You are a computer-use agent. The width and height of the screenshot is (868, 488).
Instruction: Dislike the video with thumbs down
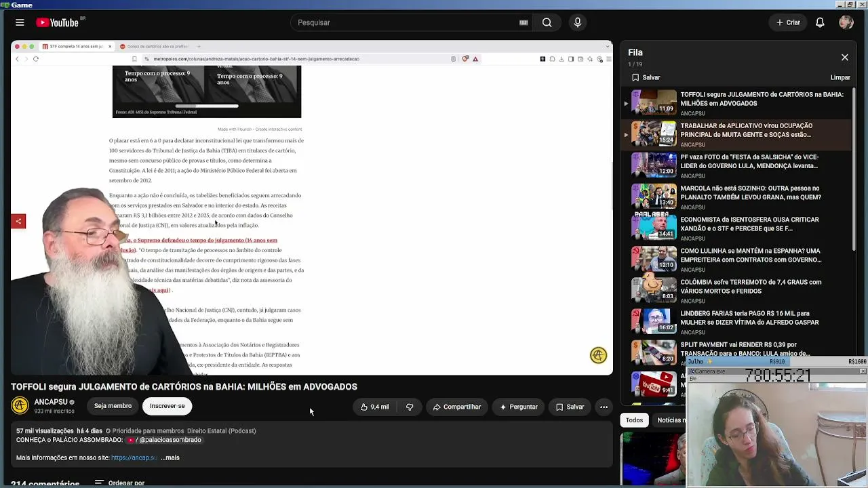coord(410,407)
